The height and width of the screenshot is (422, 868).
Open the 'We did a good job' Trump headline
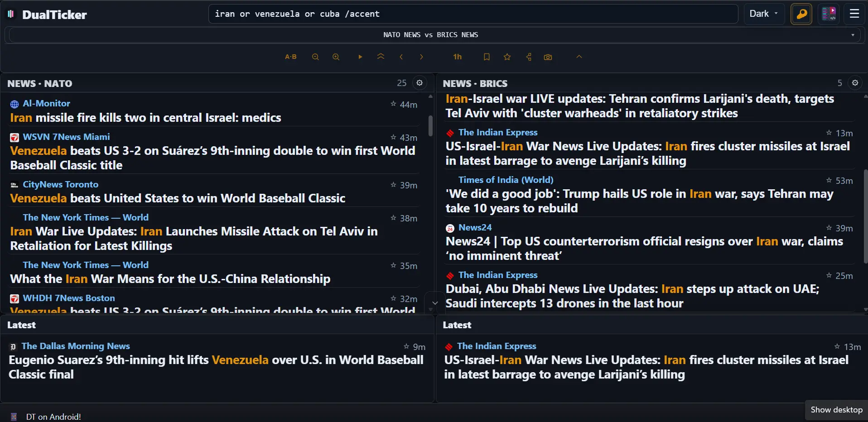(x=639, y=201)
